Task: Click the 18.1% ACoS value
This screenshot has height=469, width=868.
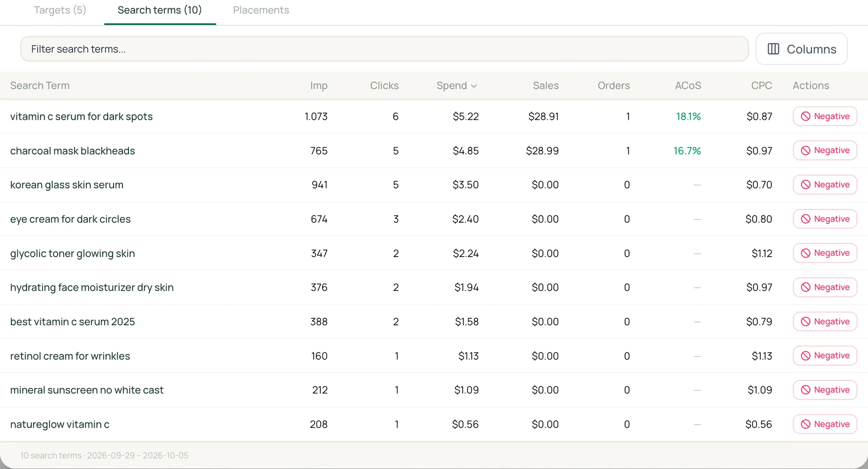Action: pyautogui.click(x=688, y=116)
